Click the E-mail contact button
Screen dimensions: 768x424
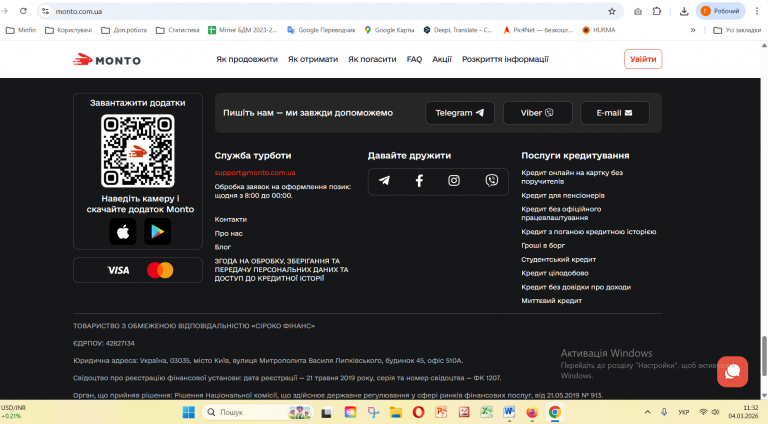[615, 113]
